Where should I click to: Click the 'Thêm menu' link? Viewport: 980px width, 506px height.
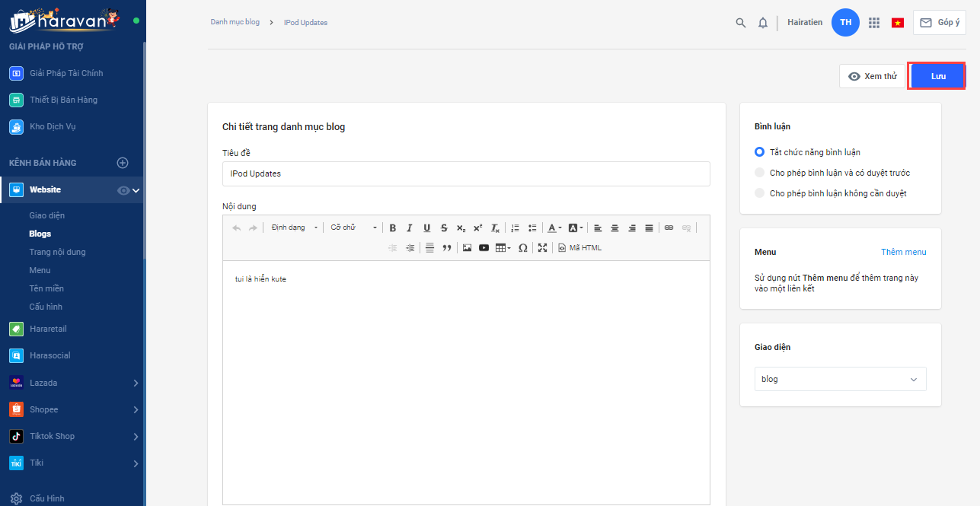click(x=903, y=252)
